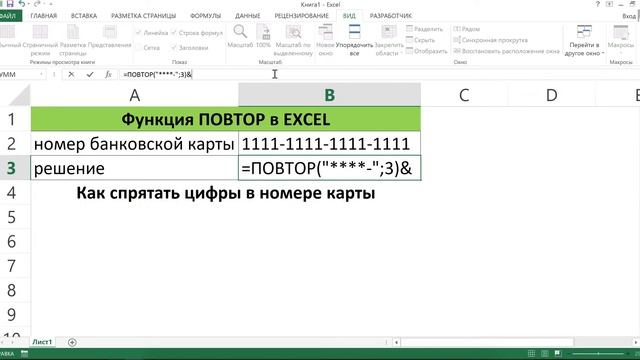640x360 pixels.
Task: Open Excel help with the question mark
Action: point(598,4)
